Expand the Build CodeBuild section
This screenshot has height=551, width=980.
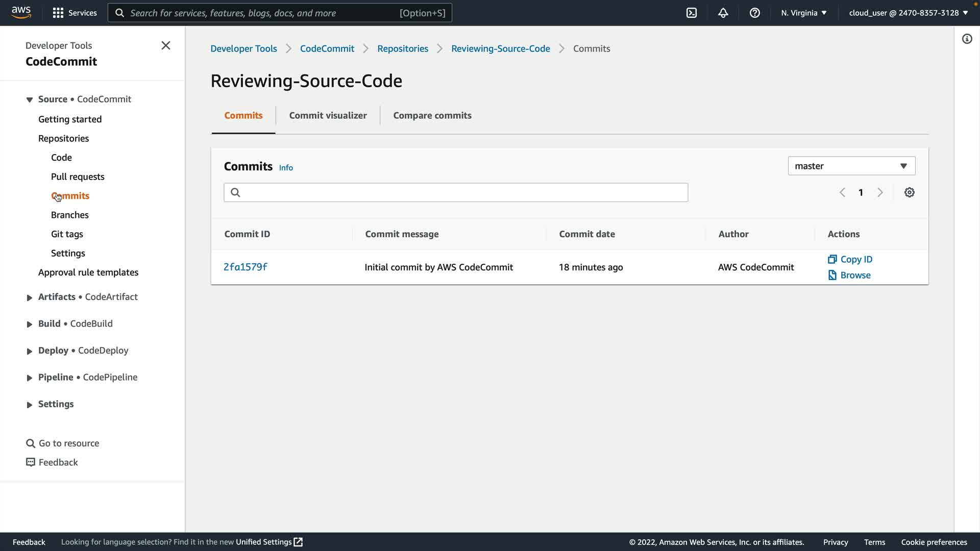pos(30,324)
